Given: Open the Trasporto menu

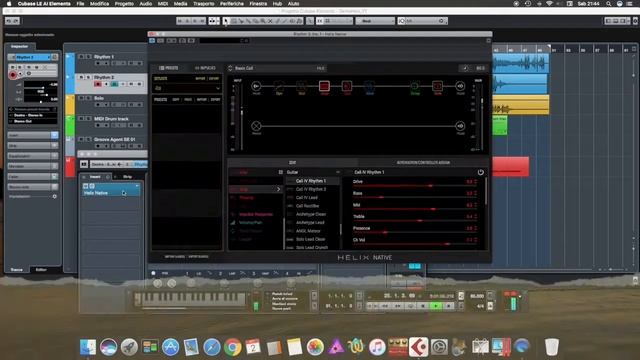Looking at the screenshot, I should (203, 3).
